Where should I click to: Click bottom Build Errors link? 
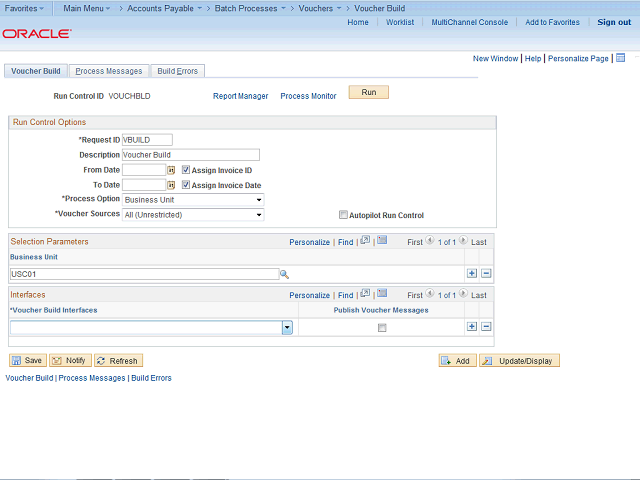click(151, 378)
